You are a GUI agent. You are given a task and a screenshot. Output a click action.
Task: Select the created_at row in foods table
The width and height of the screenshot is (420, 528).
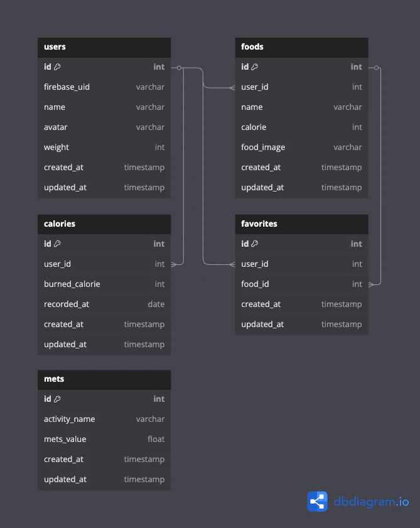(x=301, y=168)
